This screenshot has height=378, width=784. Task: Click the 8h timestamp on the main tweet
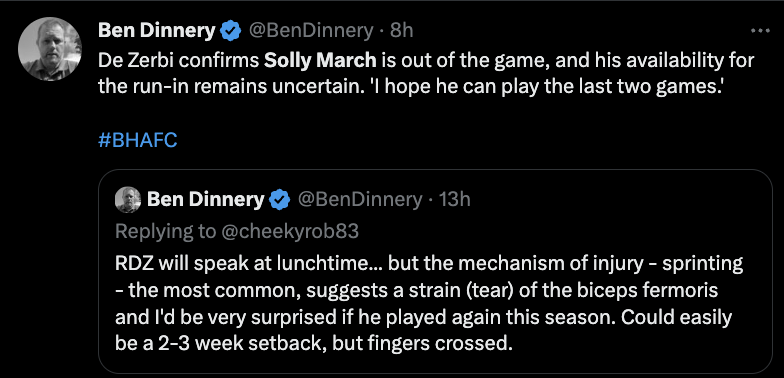point(402,32)
